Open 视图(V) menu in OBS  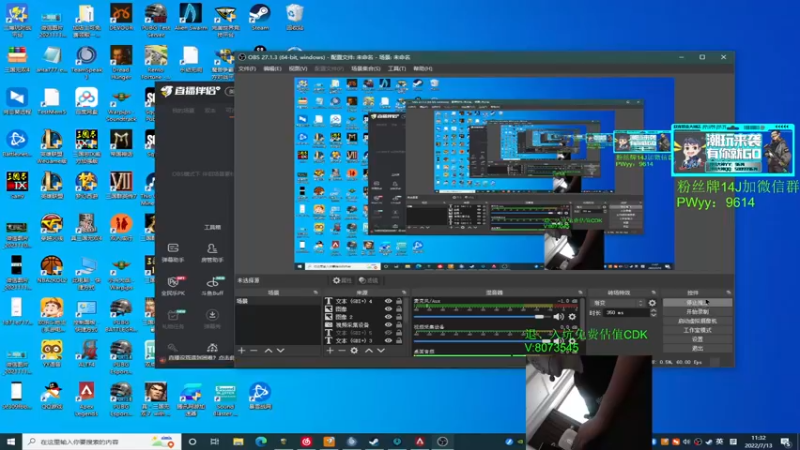(298, 68)
